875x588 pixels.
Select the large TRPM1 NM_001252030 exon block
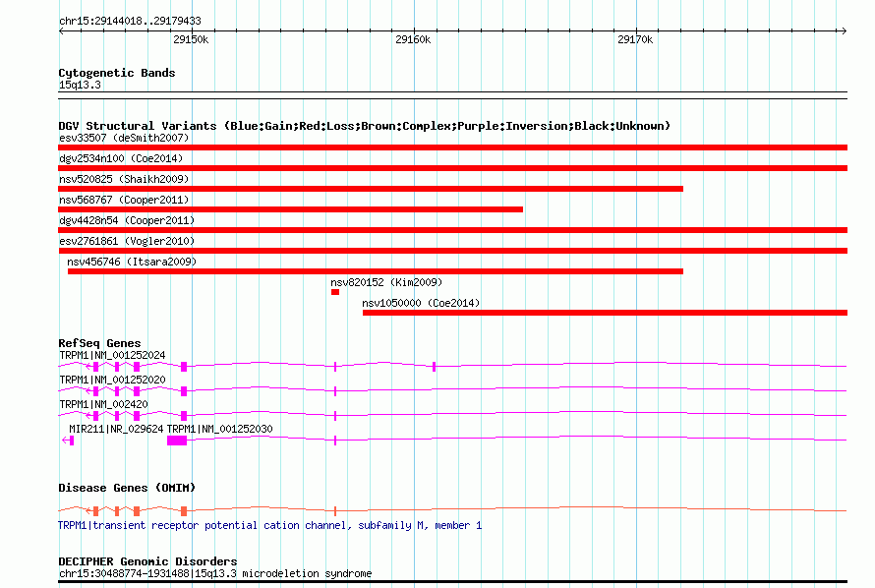[177, 441]
